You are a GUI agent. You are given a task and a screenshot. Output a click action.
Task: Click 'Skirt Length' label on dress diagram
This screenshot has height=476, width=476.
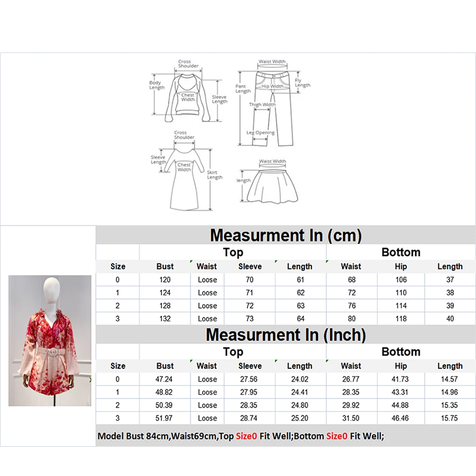tap(215, 175)
